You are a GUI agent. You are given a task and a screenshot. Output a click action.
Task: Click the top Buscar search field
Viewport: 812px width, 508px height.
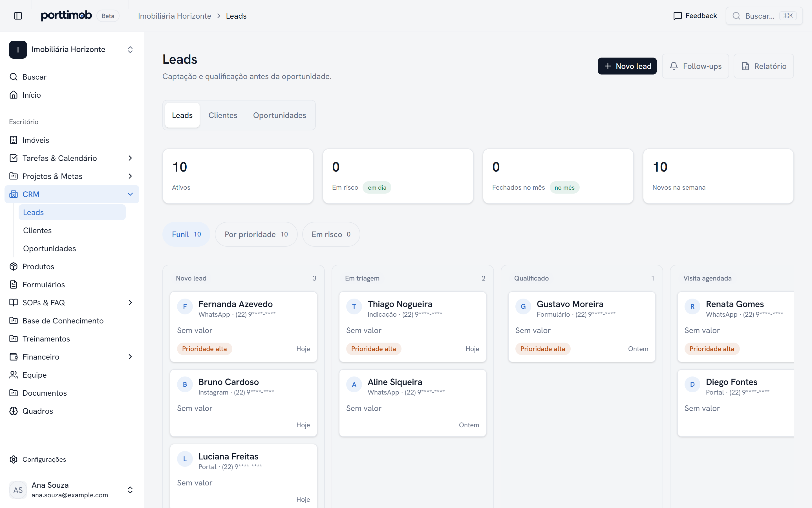click(764, 16)
